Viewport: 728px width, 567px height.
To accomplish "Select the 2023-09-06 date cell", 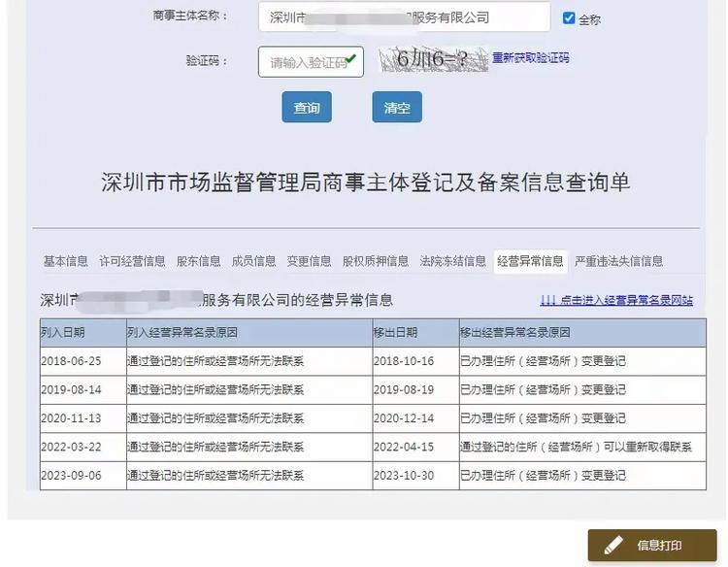I will point(83,476).
